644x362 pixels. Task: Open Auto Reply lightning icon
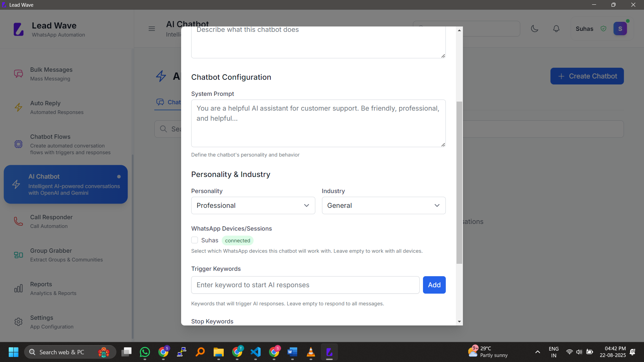[18, 107]
